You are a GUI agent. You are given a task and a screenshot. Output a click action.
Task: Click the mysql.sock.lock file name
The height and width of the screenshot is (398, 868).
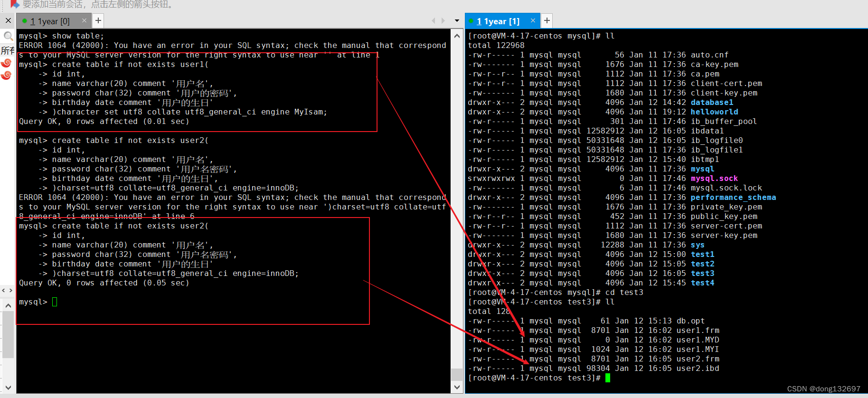click(x=726, y=188)
